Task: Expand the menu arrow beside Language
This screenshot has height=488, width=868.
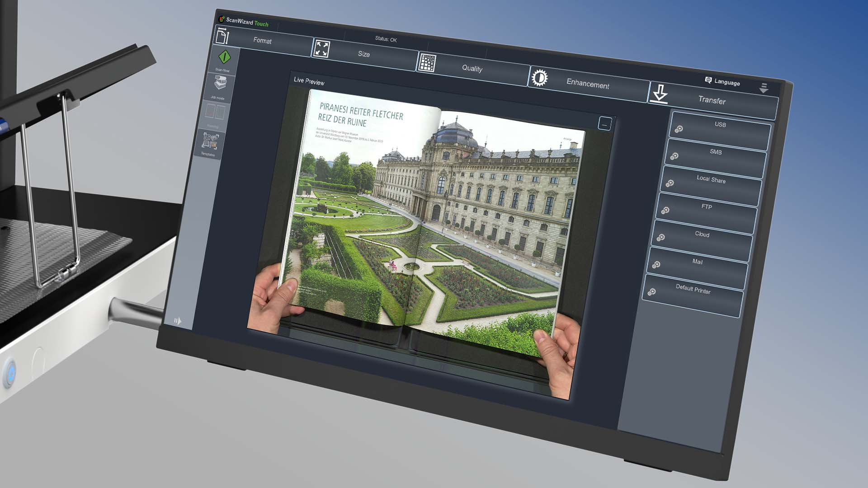Action: (x=764, y=88)
